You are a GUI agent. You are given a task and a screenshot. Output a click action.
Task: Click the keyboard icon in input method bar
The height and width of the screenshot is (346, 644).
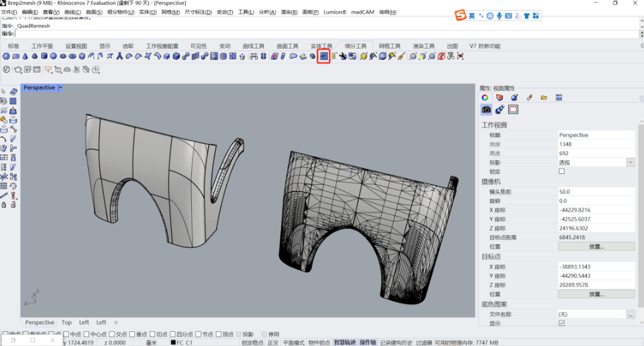508,15
